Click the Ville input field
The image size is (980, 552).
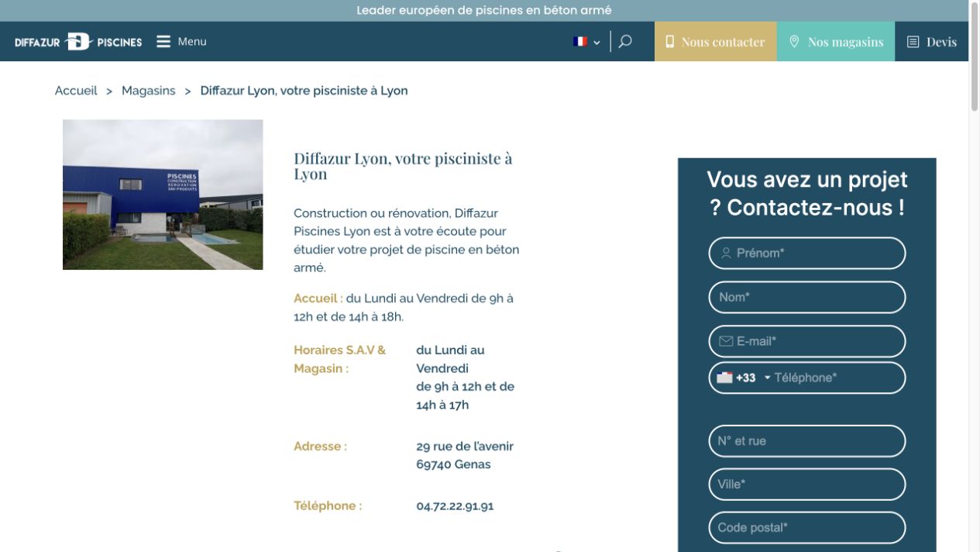click(x=806, y=485)
